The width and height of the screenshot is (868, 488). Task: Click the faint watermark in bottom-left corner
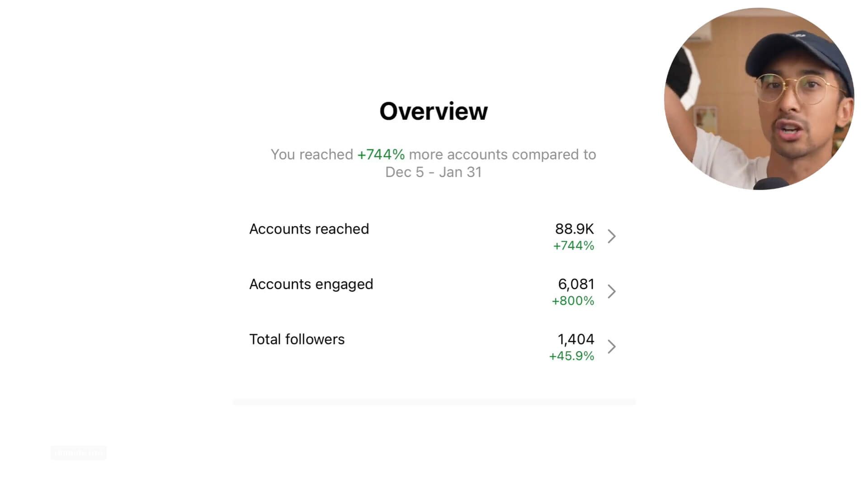point(79,453)
